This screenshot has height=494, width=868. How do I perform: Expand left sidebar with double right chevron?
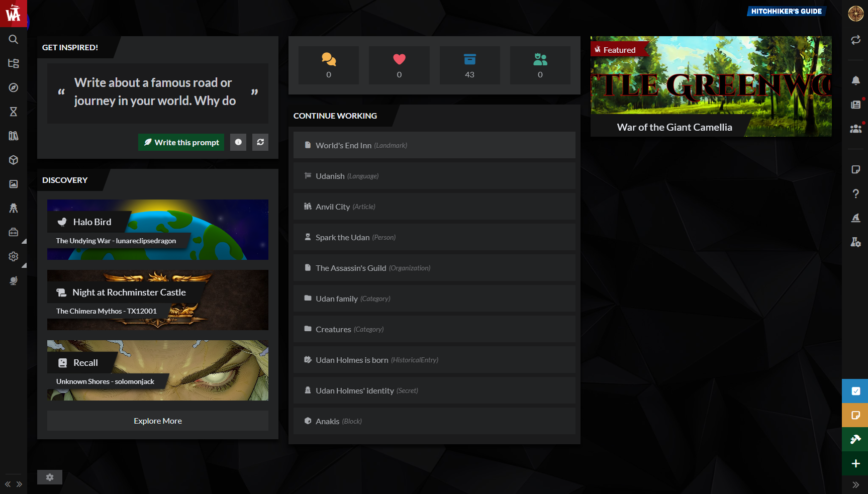(19, 484)
